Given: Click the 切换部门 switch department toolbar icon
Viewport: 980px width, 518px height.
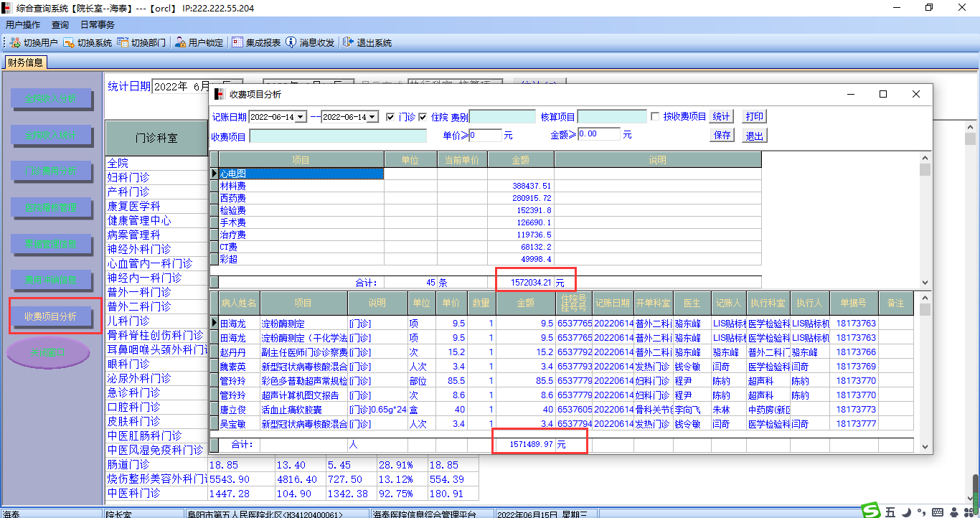Looking at the screenshot, I should (x=123, y=43).
